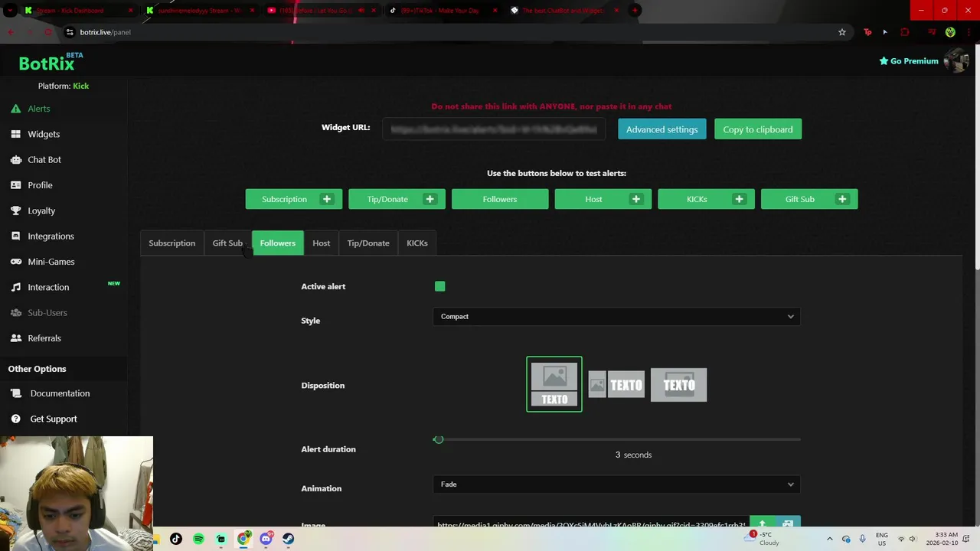Open the clock and date in the taskbar

click(x=942, y=539)
